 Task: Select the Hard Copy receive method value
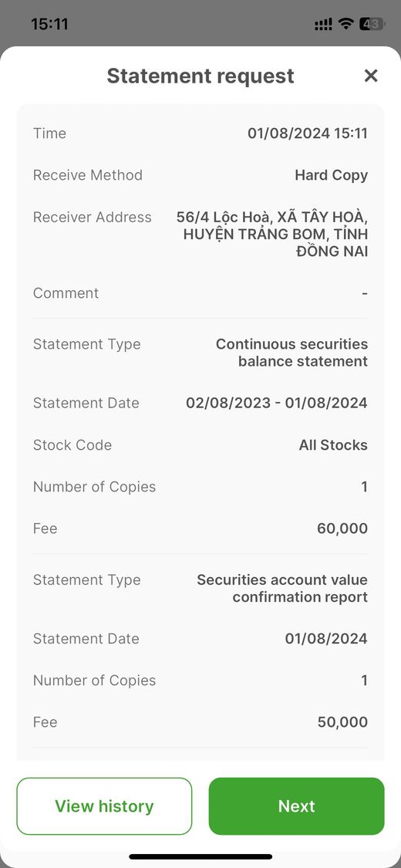pos(332,175)
